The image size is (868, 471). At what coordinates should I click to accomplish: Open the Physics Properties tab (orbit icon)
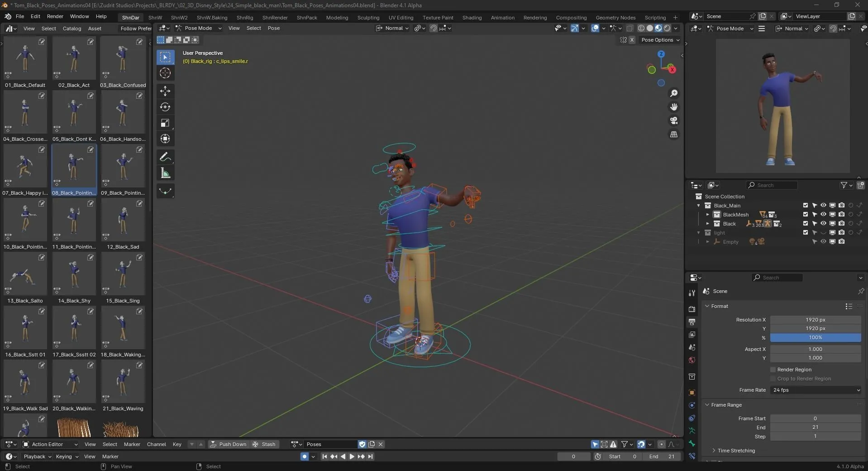point(692,418)
